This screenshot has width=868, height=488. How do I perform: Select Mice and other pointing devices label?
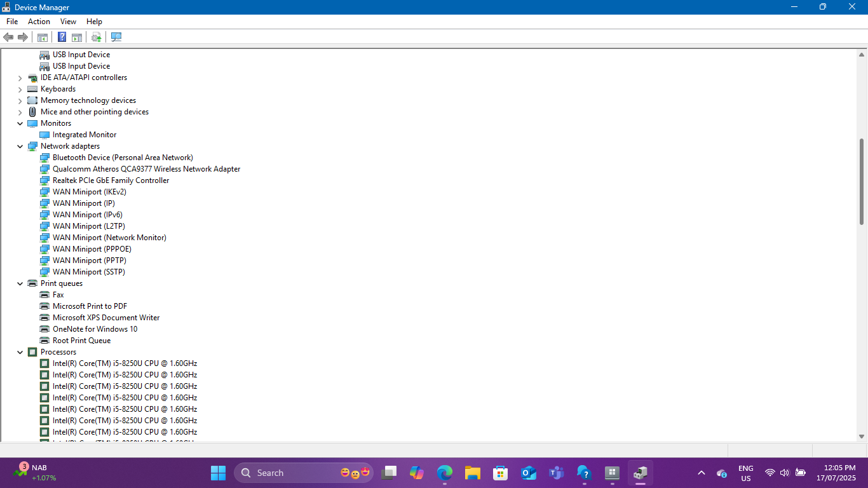[x=95, y=112]
